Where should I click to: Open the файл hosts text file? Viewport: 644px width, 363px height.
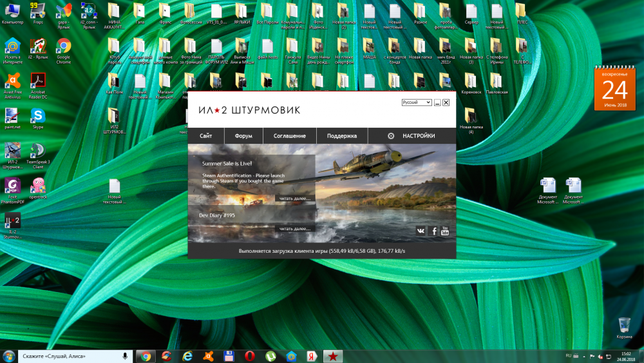click(x=267, y=48)
